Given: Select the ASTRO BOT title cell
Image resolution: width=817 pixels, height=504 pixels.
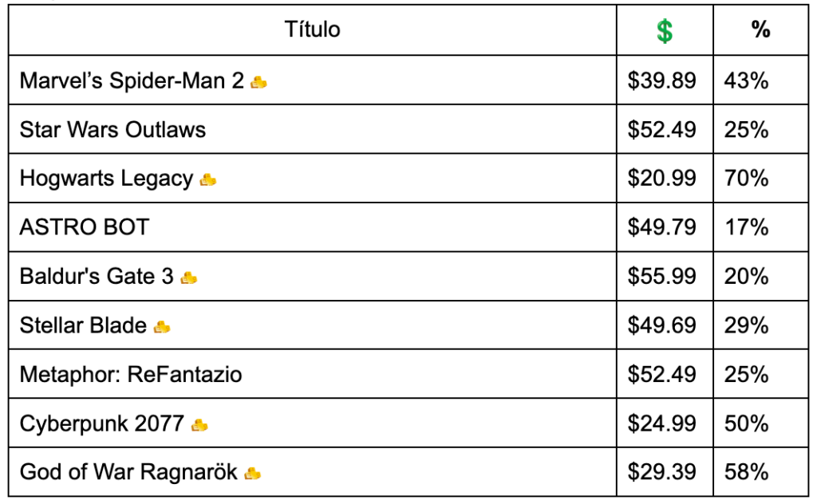Looking at the screenshot, I should (312, 227).
